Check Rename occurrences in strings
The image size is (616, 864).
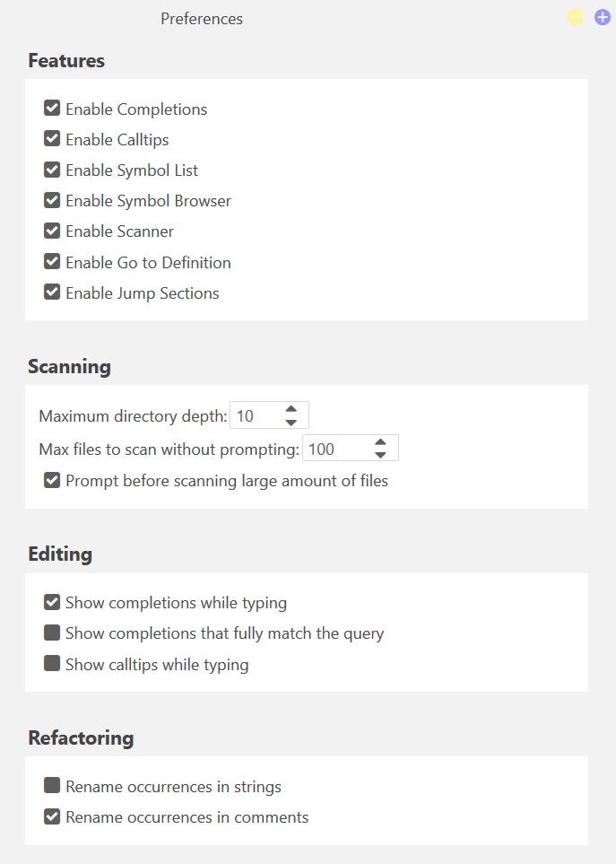(52, 786)
